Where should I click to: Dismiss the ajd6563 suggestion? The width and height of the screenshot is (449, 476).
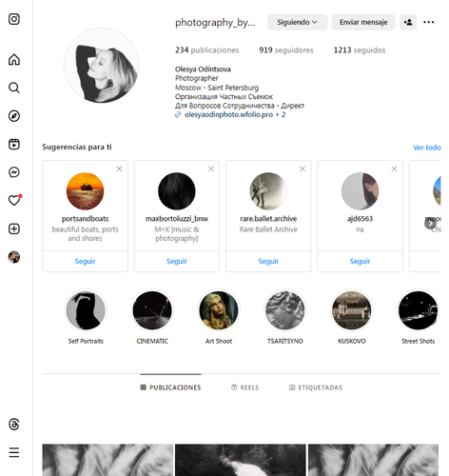tap(394, 169)
